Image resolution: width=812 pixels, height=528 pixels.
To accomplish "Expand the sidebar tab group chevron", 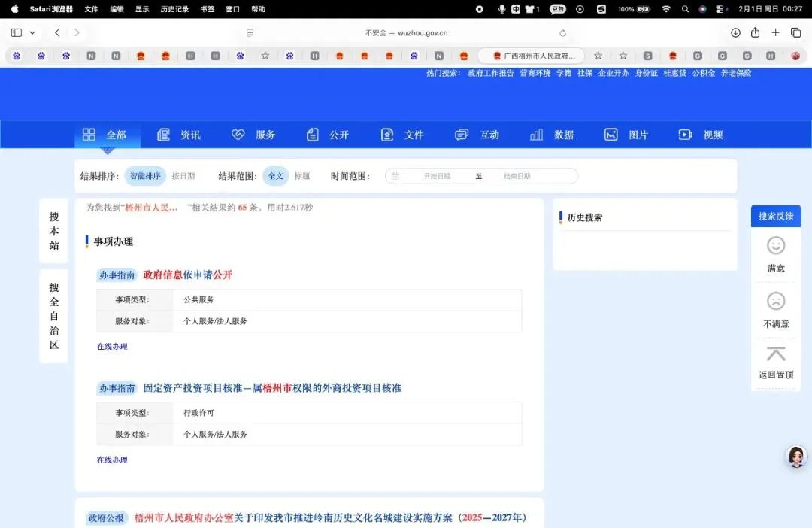I will (x=32, y=32).
